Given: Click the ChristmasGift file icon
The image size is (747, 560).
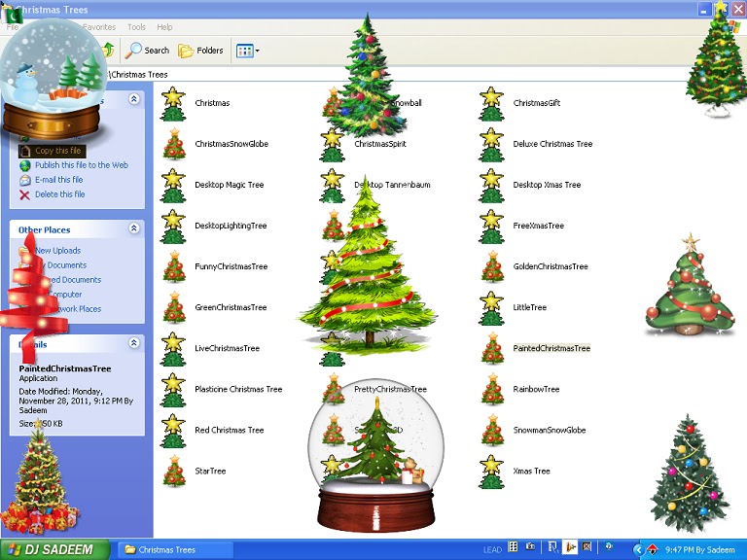Looking at the screenshot, I should (491, 103).
